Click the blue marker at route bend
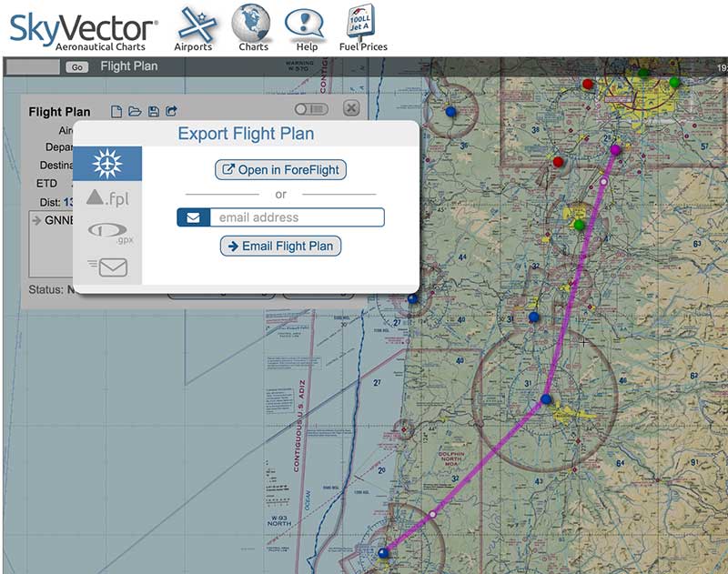 (547, 399)
